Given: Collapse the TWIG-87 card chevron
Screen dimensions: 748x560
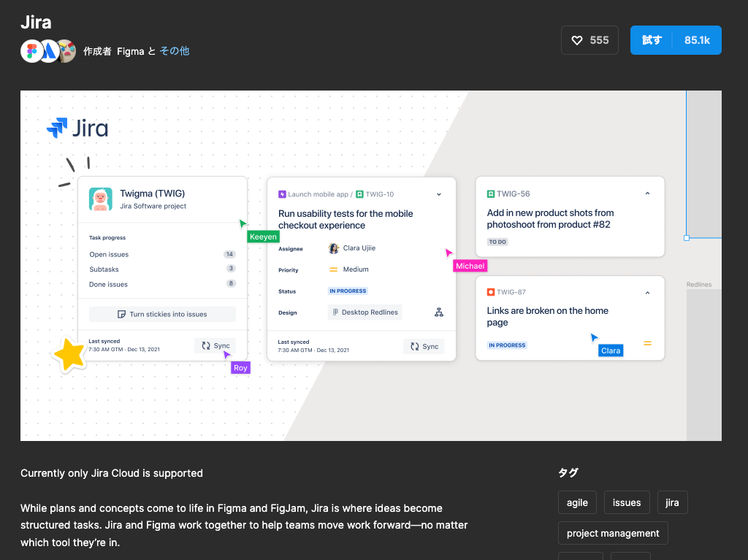Looking at the screenshot, I should [647, 293].
